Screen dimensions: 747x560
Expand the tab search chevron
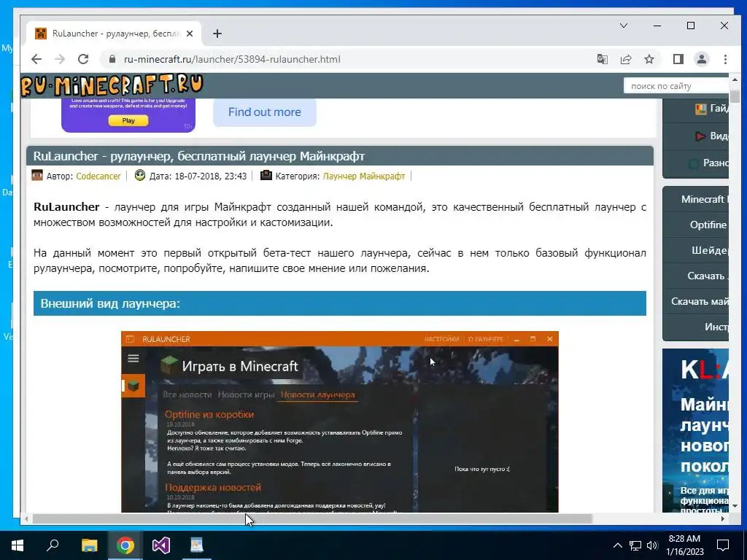pos(624,26)
